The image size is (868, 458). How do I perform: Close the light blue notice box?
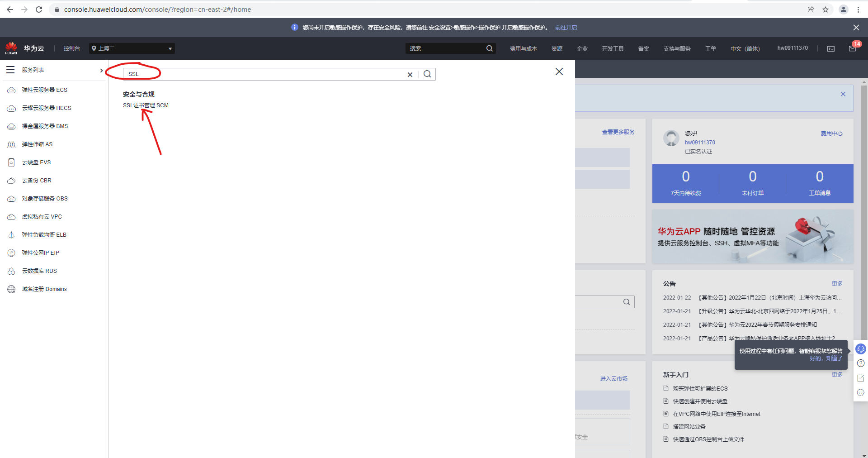843,94
